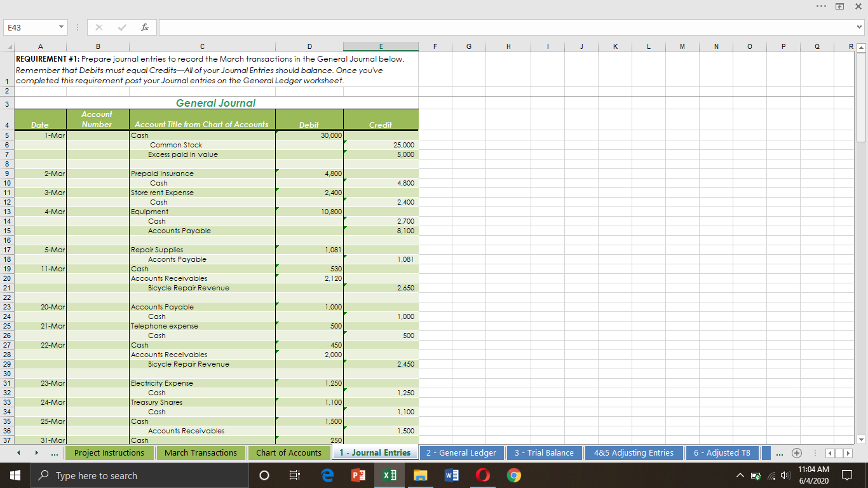Open the Name Box dropdown arrow
This screenshot has width=868, height=488.
point(60,27)
